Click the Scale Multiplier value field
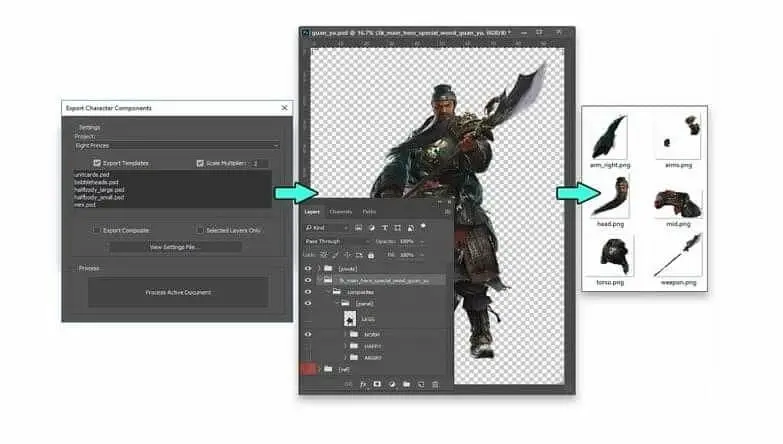This screenshot has height=444, width=783. pyautogui.click(x=260, y=163)
